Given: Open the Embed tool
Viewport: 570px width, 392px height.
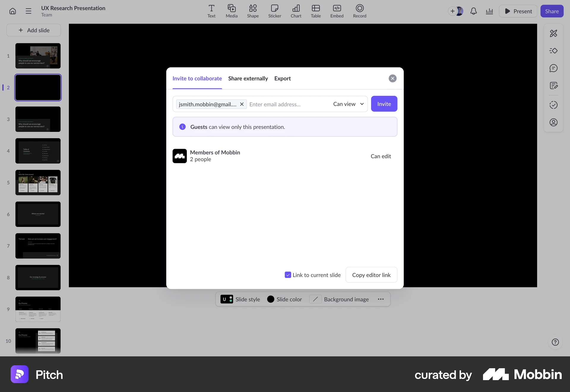Looking at the screenshot, I should pyautogui.click(x=337, y=11).
